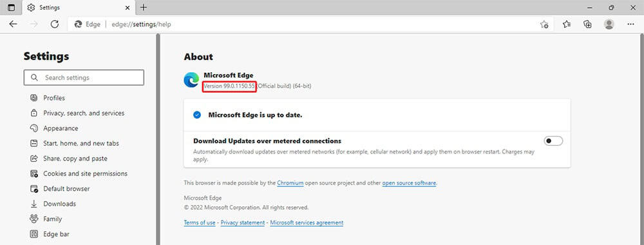Open the Collections icon
Viewport: 644px width, 245px height.
coord(588,24)
